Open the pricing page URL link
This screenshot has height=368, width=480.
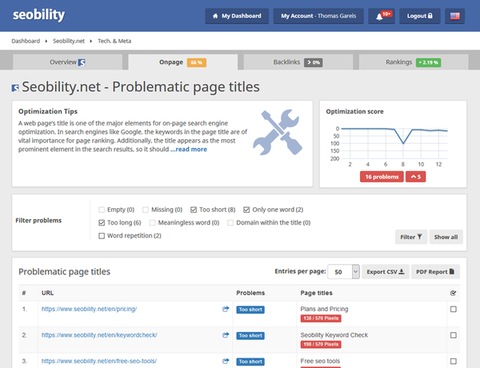pyautogui.click(x=89, y=309)
